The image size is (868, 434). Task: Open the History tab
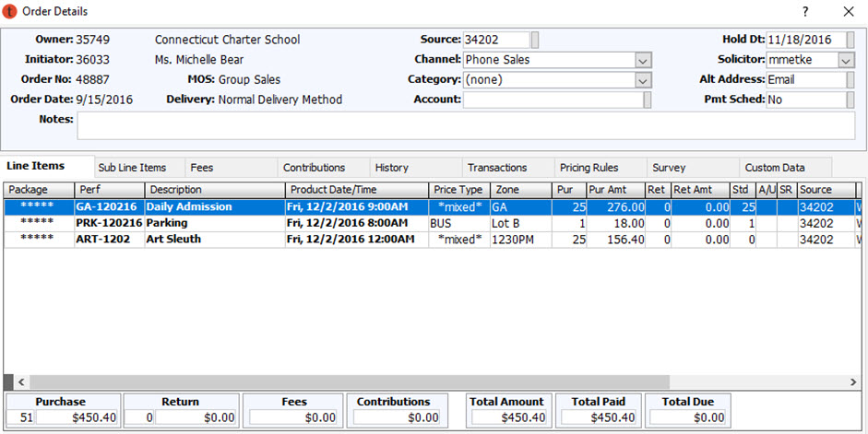pyautogui.click(x=416, y=168)
